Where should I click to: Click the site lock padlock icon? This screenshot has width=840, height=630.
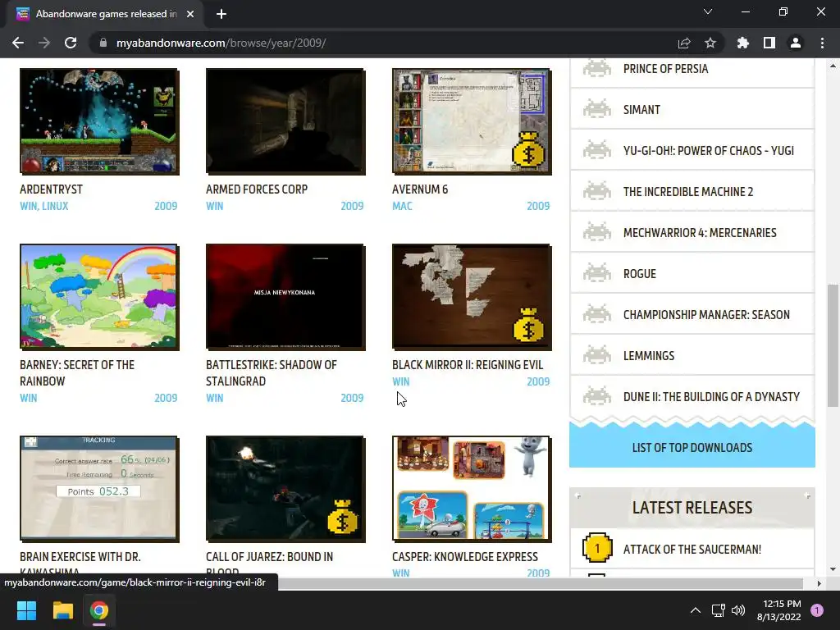pyautogui.click(x=103, y=43)
